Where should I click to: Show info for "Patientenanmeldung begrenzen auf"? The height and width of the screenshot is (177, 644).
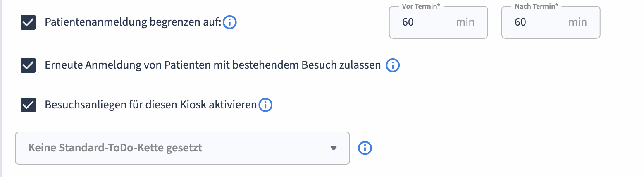pyautogui.click(x=229, y=22)
